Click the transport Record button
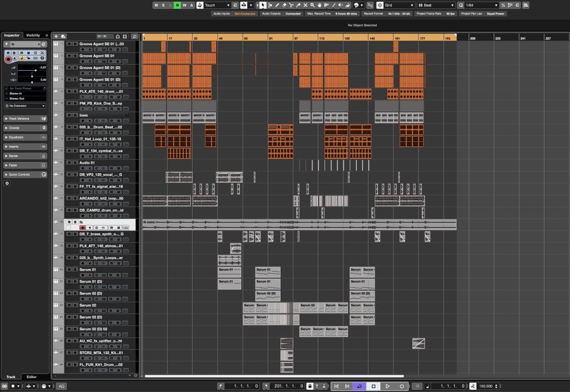570x392 pixels. 401,386
